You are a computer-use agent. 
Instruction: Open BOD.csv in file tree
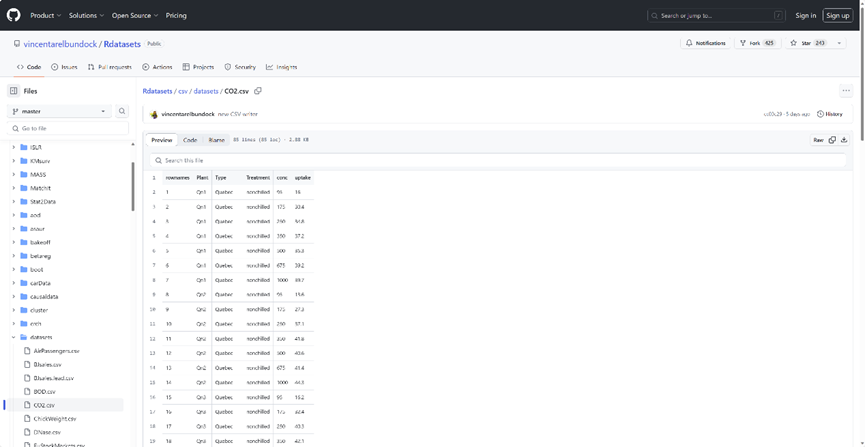click(x=45, y=391)
